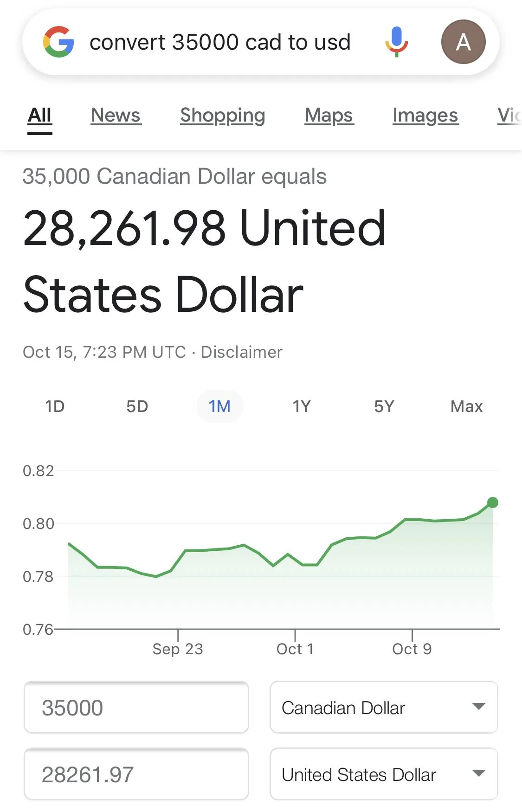The width and height of the screenshot is (522, 812).
Task: Show the Max chart range
Action: click(x=466, y=406)
